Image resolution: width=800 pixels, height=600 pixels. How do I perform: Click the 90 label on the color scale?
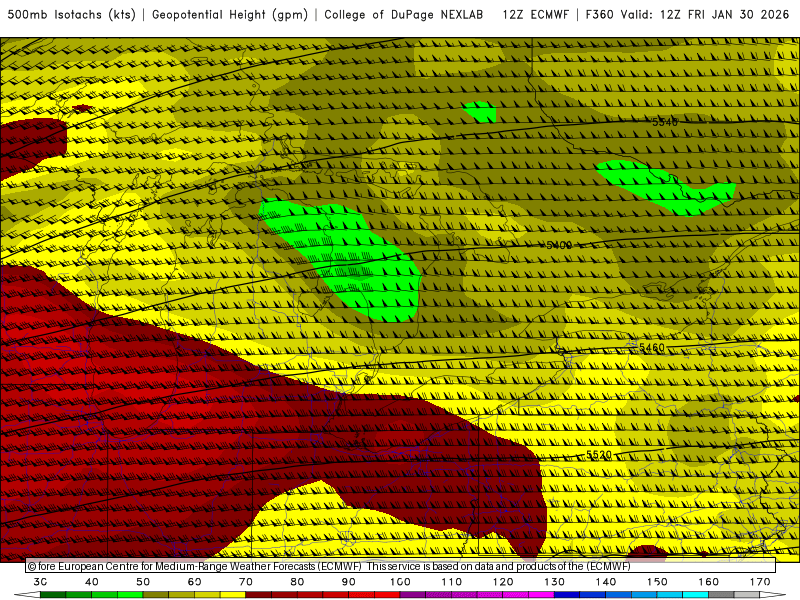pyautogui.click(x=348, y=582)
